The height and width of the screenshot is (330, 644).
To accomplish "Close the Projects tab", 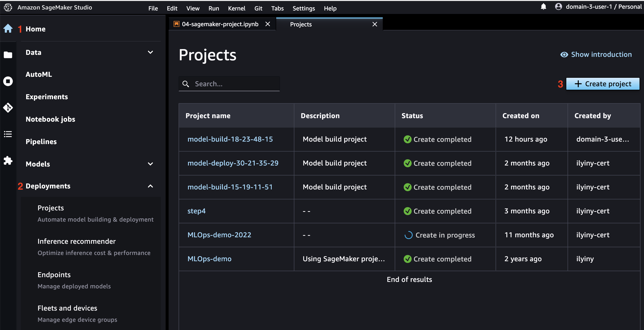I will [375, 24].
